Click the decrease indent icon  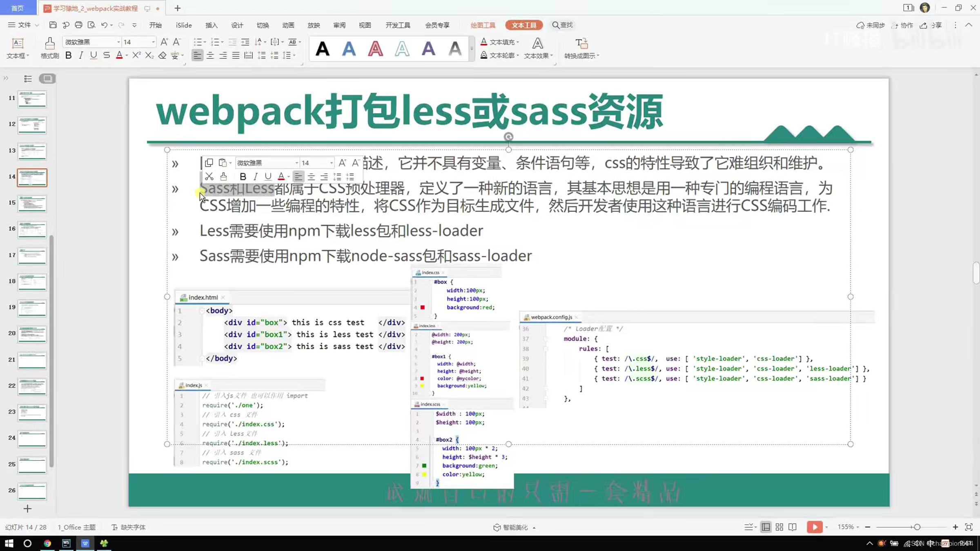(232, 42)
